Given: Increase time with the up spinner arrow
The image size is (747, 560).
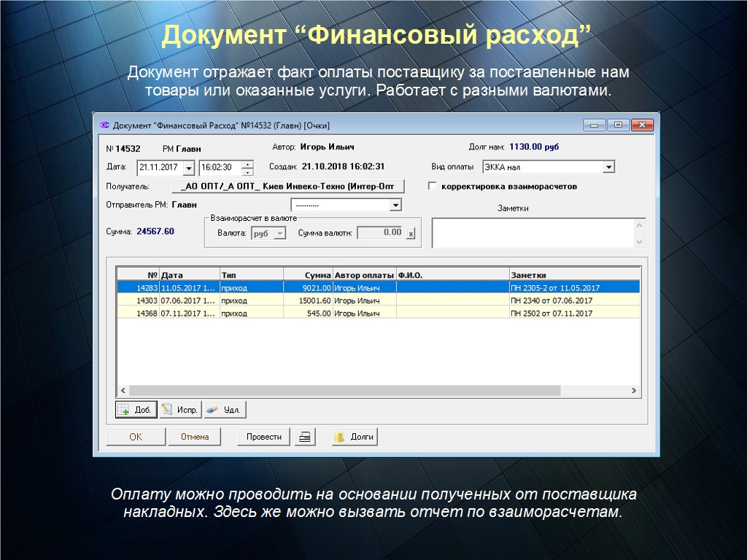Looking at the screenshot, I should click(x=247, y=164).
